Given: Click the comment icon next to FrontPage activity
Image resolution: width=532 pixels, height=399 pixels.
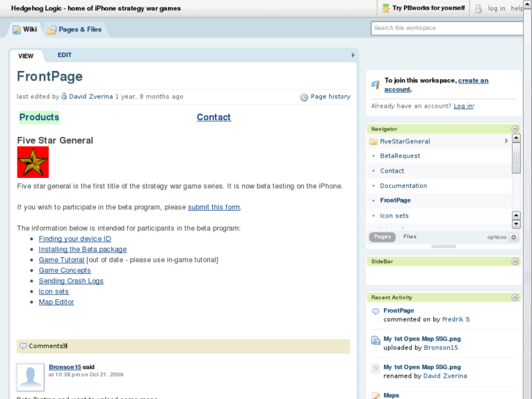Looking at the screenshot, I should point(375,311).
